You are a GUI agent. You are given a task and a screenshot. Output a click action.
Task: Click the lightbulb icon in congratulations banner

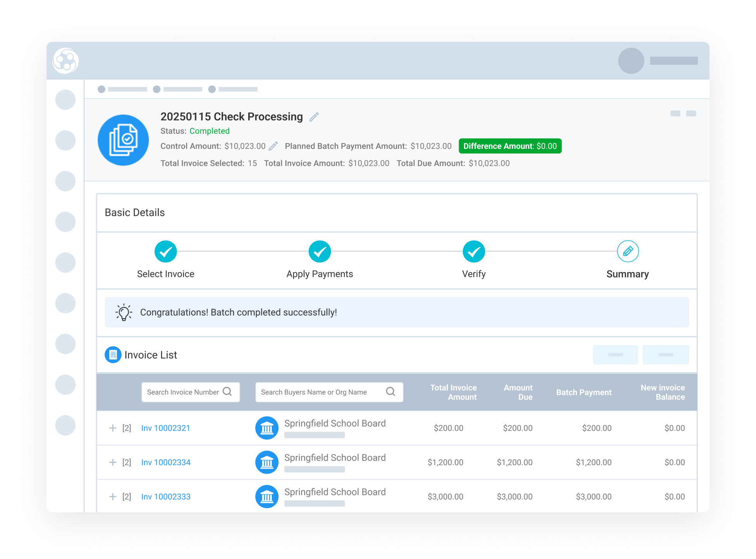click(x=123, y=312)
